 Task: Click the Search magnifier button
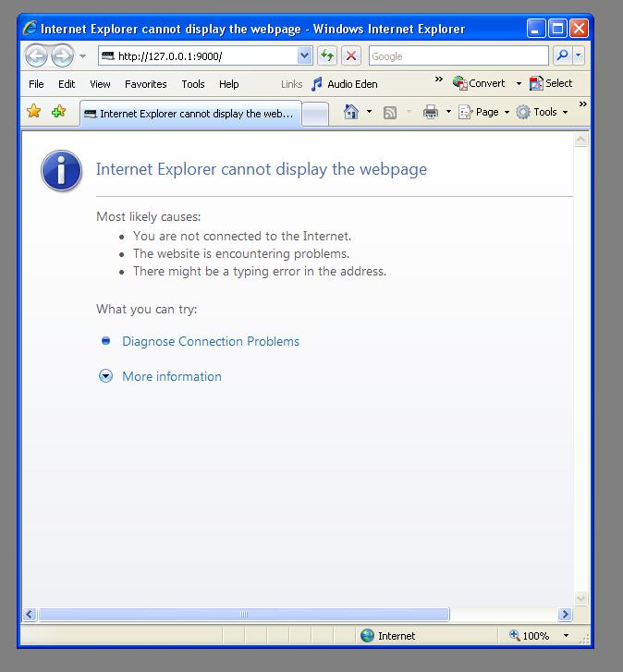561,56
